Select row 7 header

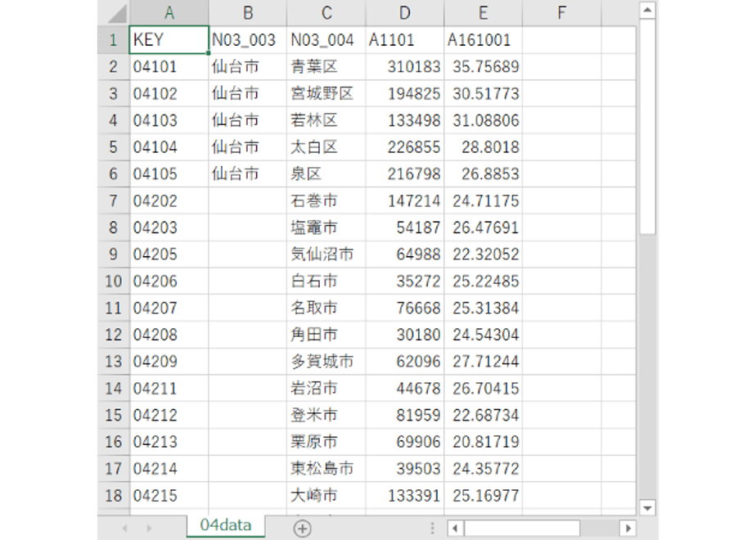pos(113,200)
